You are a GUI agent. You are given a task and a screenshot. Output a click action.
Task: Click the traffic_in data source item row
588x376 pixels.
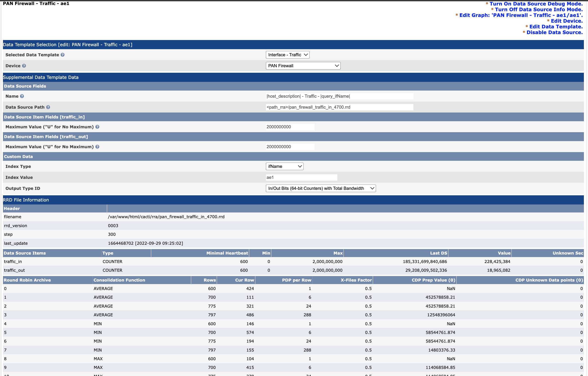pos(293,262)
